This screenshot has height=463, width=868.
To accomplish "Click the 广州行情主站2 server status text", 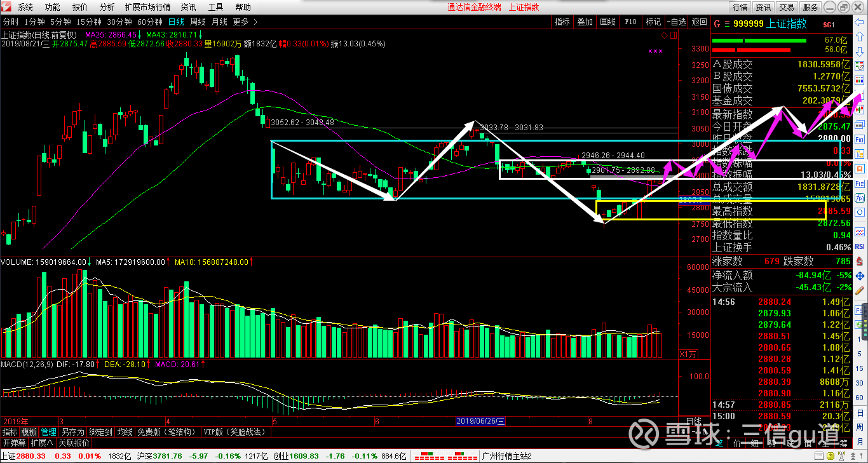I will pyautogui.click(x=507, y=456).
